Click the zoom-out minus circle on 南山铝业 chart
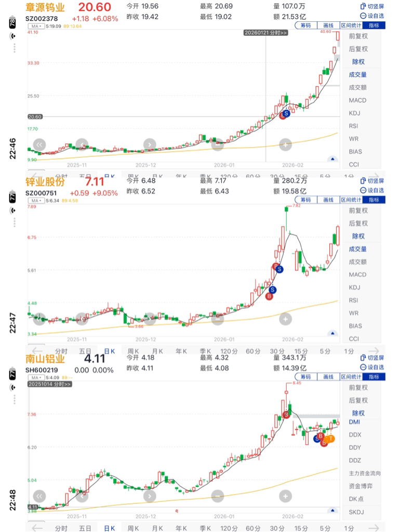 (x=218, y=496)
